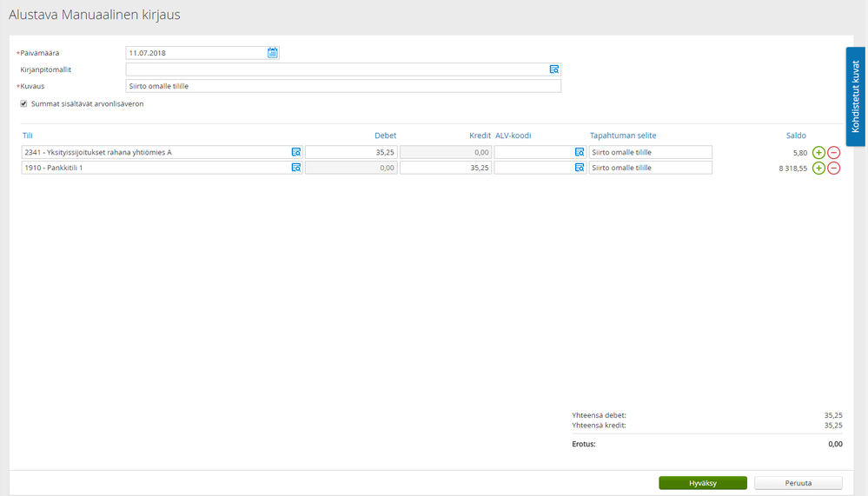Click the Tili column header

coord(28,136)
